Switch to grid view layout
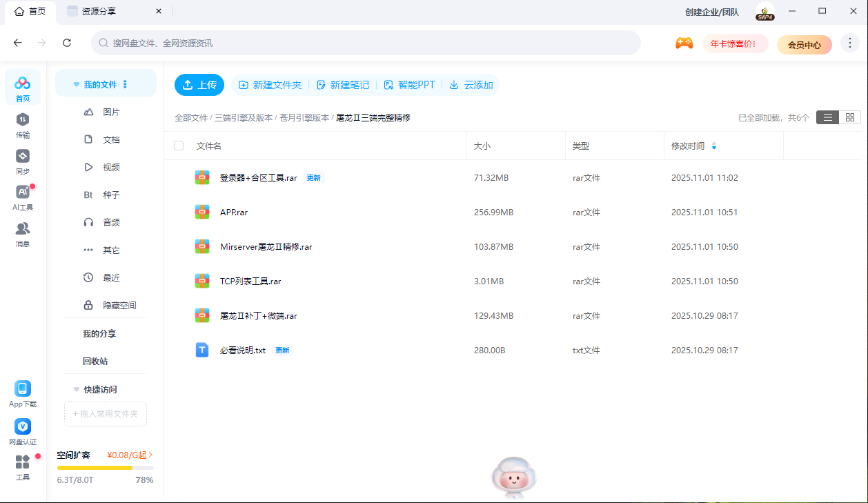 click(850, 117)
